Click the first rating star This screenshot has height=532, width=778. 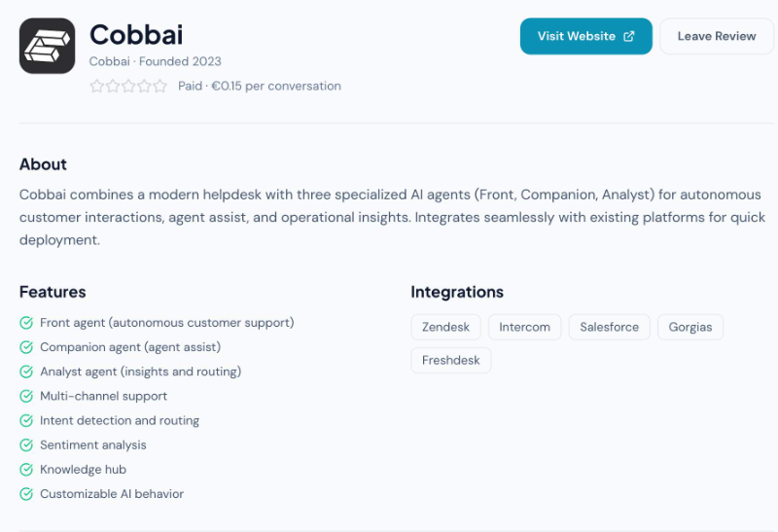click(x=96, y=87)
